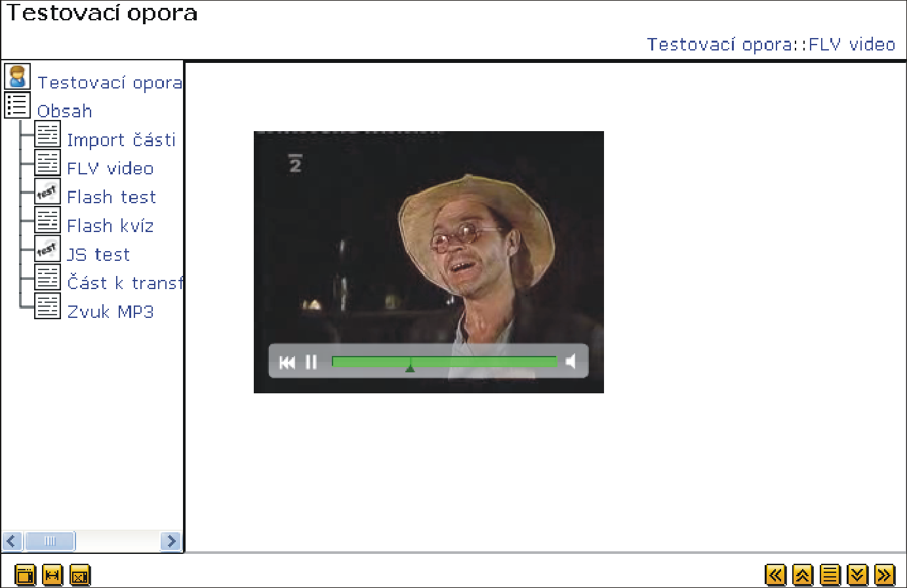
Task: Click the page icon next to Část k transf
Action: pyautogui.click(x=47, y=277)
